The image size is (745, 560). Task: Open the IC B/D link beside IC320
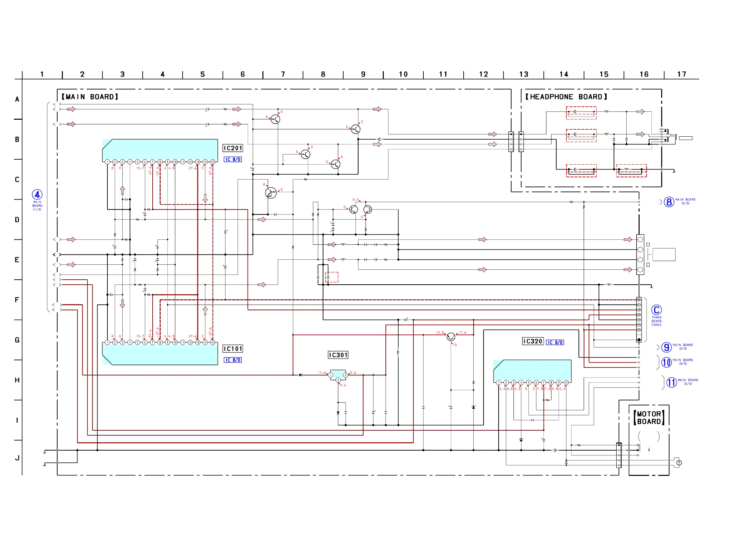point(555,343)
